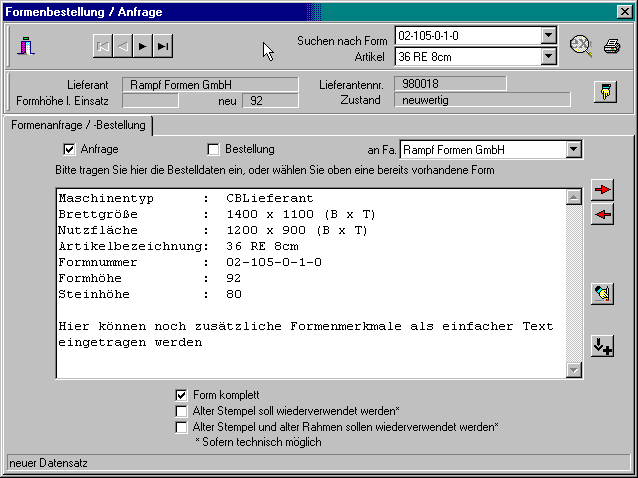Go to the first record
The height and width of the screenshot is (478, 638).
(x=103, y=46)
